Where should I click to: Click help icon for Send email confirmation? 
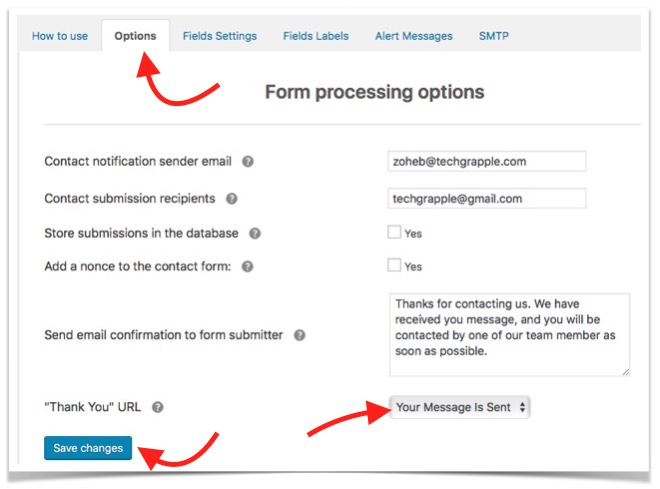(x=299, y=335)
